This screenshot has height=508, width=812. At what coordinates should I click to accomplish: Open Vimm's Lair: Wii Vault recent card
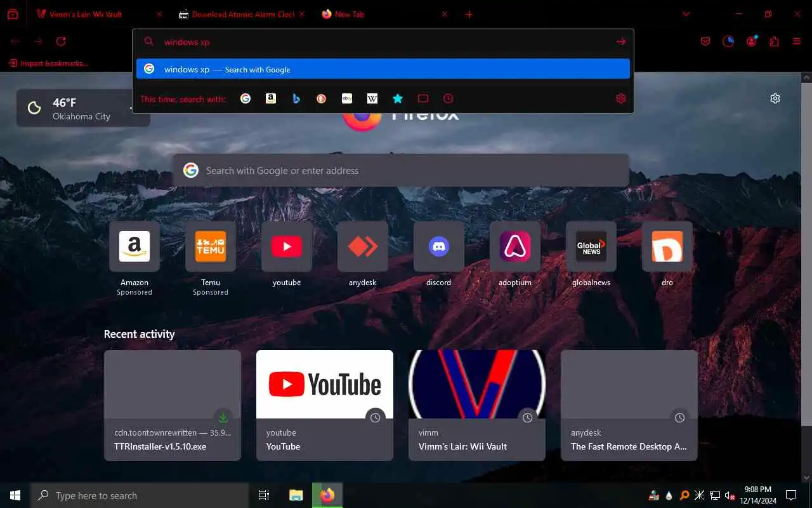477,405
